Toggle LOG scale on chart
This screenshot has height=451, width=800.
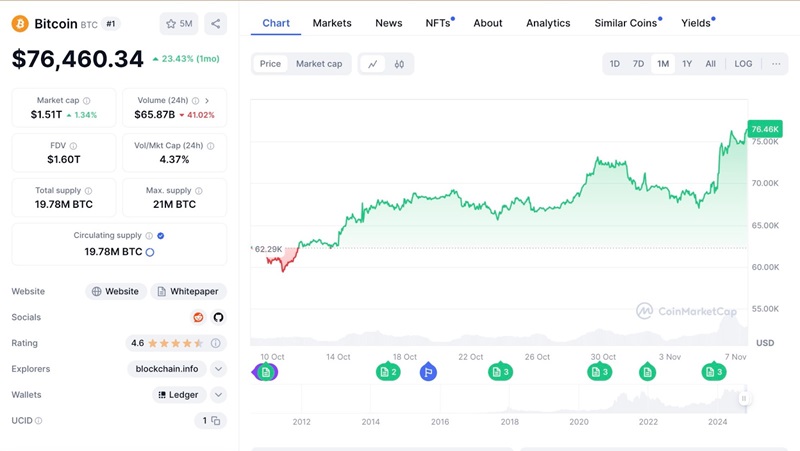coord(743,64)
